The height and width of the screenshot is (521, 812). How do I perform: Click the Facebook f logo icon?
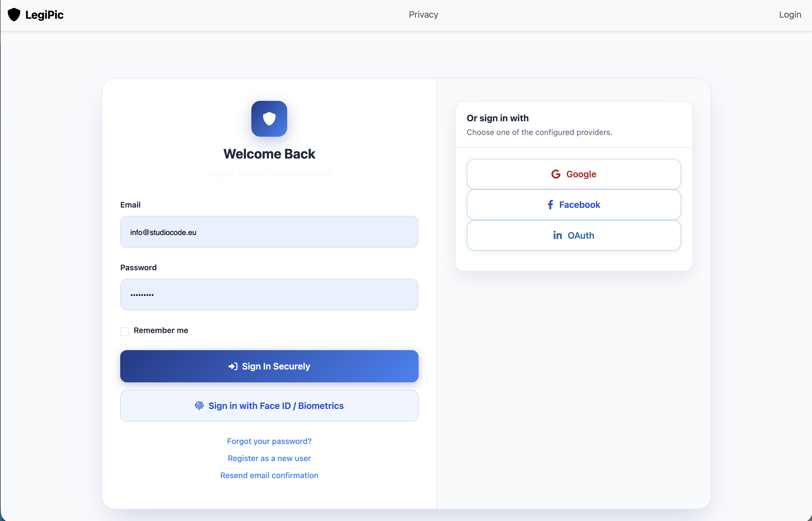pyautogui.click(x=551, y=205)
